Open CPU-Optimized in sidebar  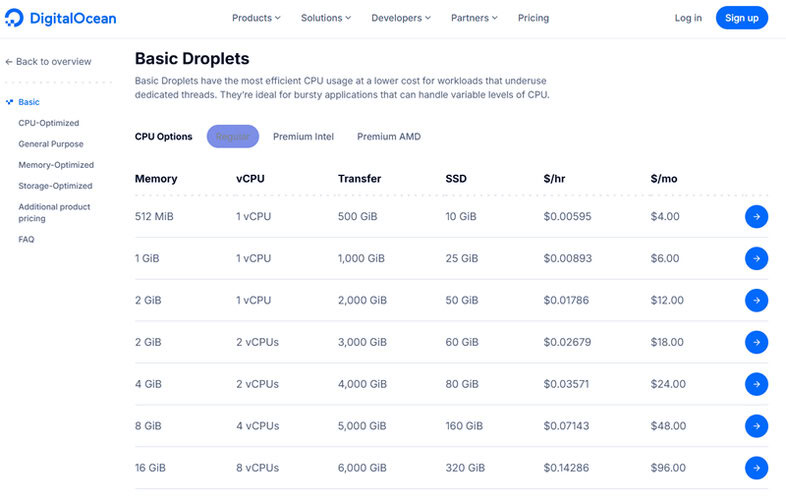[x=49, y=123]
